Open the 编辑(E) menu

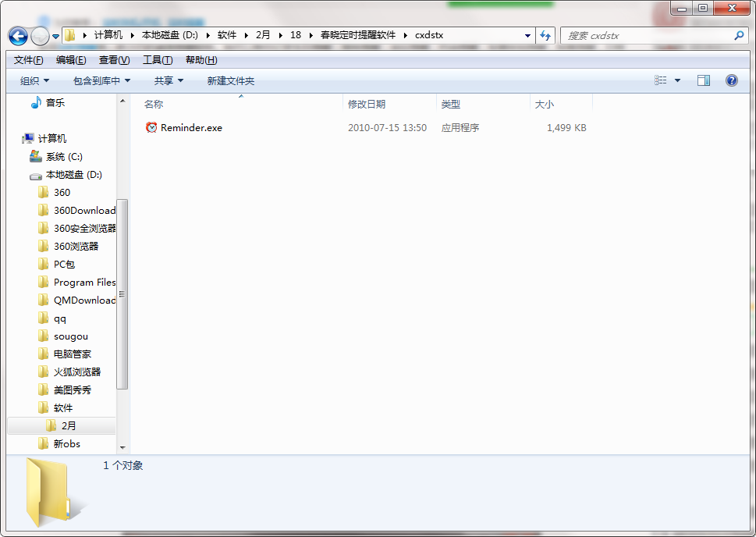tap(71, 60)
